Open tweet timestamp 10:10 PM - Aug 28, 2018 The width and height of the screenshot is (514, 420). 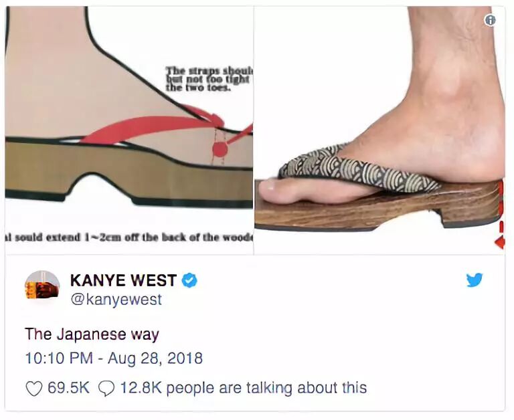tap(114, 358)
